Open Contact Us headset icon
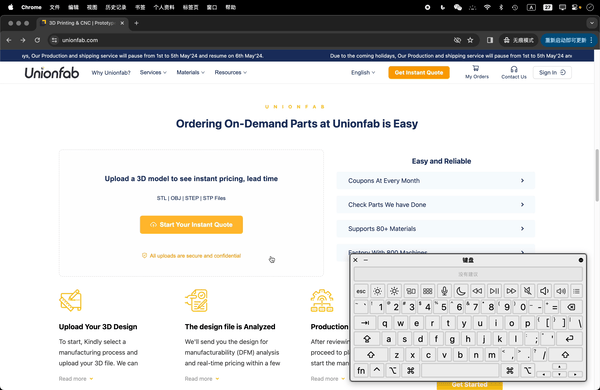The height and width of the screenshot is (390, 600). pyautogui.click(x=514, y=69)
